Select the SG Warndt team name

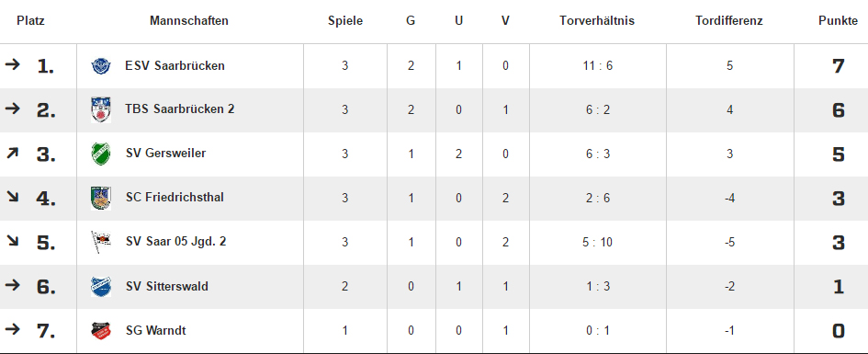pyautogui.click(x=155, y=331)
